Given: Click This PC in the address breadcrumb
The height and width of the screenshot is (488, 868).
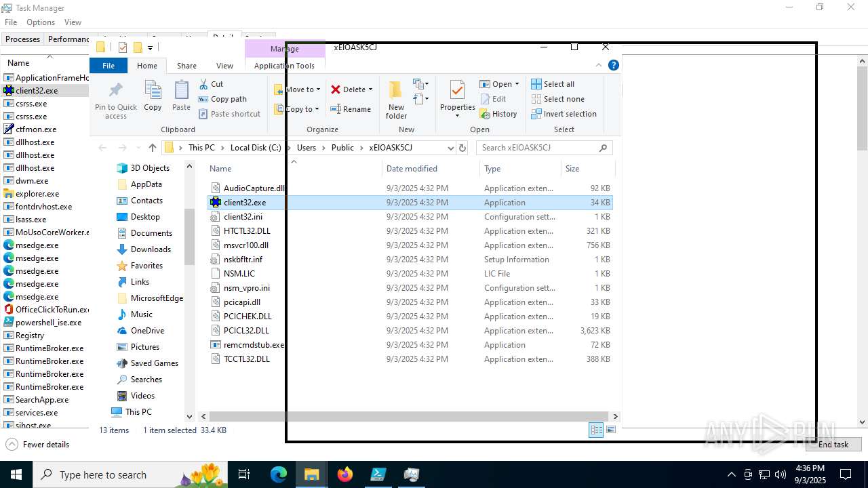Looking at the screenshot, I should [201, 148].
